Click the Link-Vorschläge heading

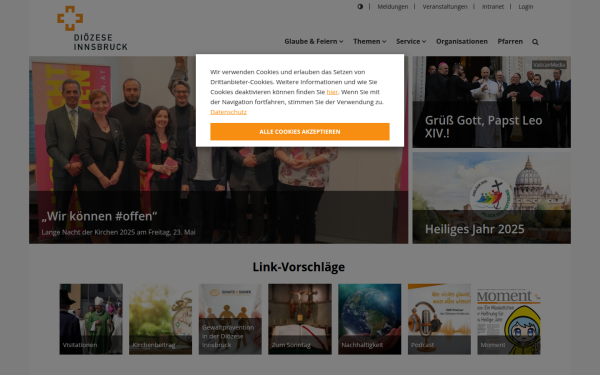tap(298, 267)
